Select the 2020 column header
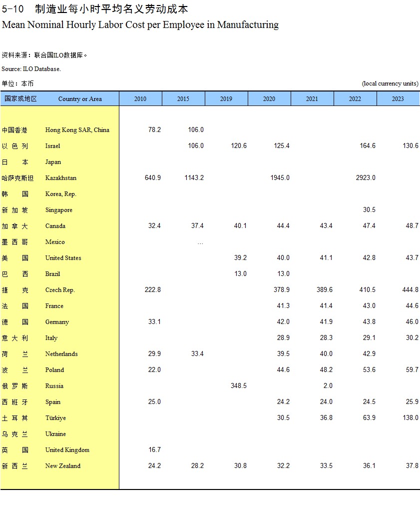The height and width of the screenshot is (506, 420). [269, 99]
